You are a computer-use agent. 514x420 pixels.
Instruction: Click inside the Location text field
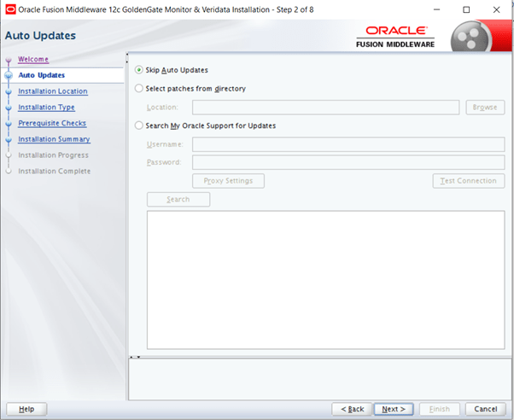click(325, 108)
